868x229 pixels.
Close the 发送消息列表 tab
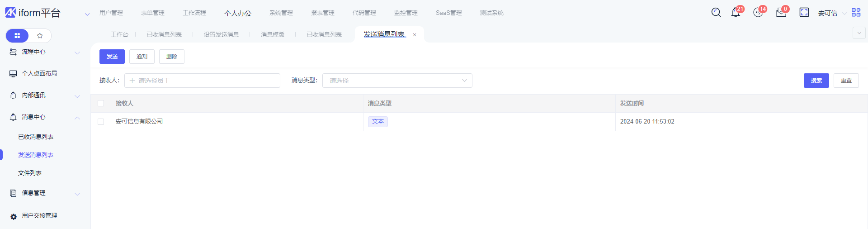point(415,35)
